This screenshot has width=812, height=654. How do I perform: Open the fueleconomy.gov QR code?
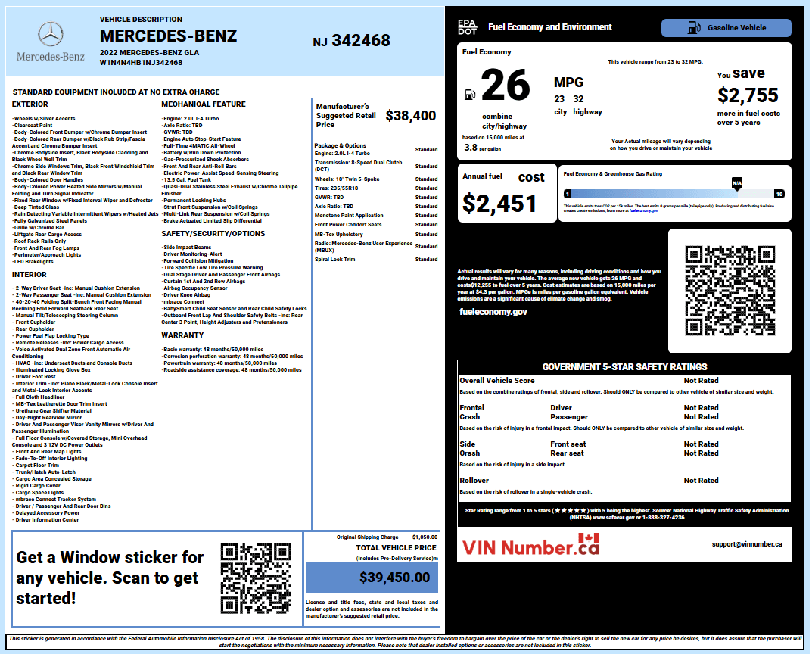click(x=730, y=291)
